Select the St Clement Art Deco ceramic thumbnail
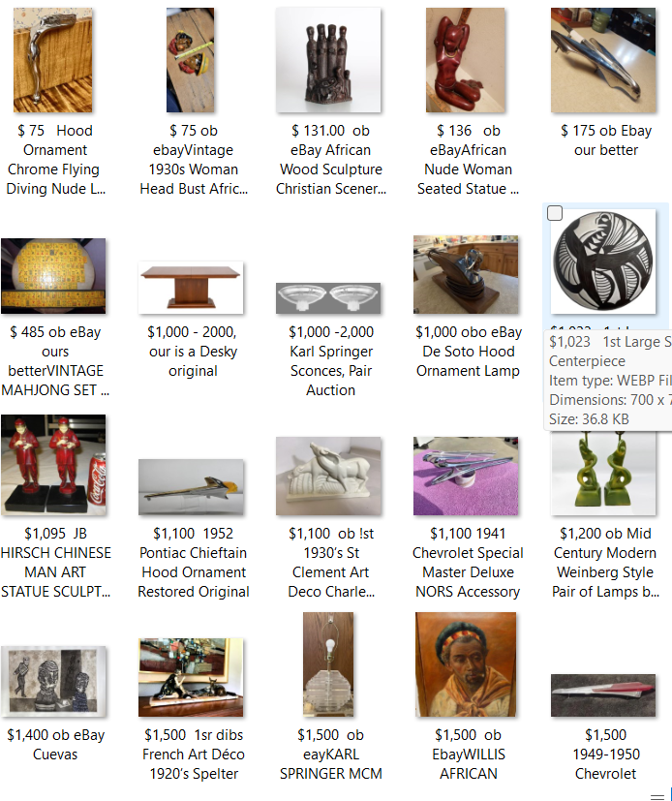The width and height of the screenshot is (672, 801). point(328,476)
